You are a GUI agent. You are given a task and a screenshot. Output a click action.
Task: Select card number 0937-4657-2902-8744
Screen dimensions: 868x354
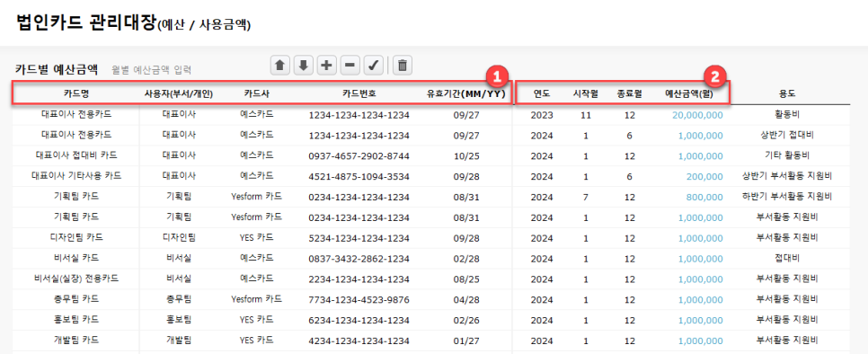tap(359, 156)
